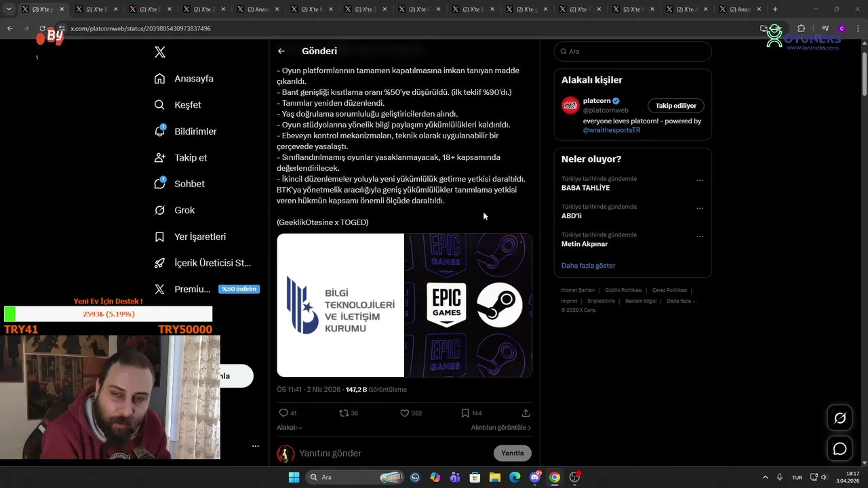Screen dimensions: 868x488
Task: Open more options for BABA TAHLİYE trend
Action: coord(700,180)
